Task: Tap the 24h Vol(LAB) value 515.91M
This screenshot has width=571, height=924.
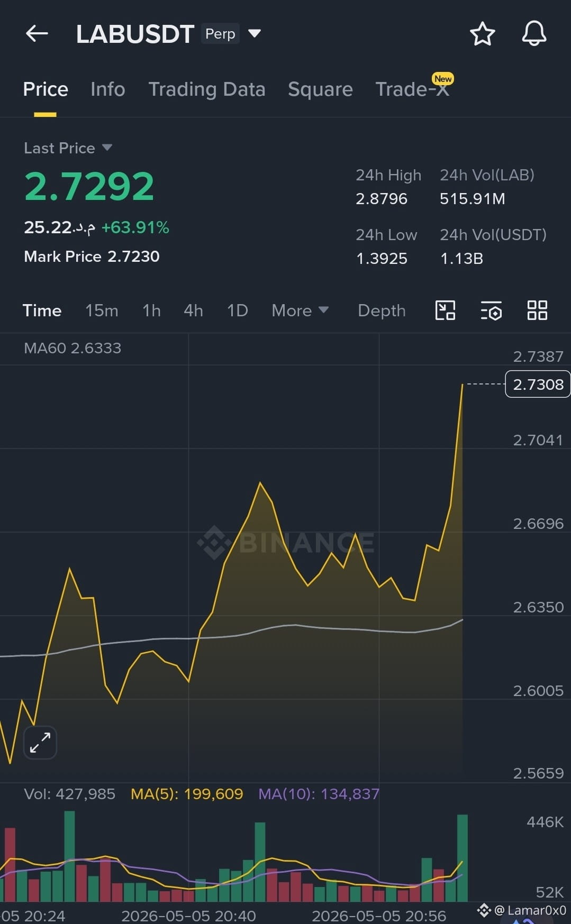Action: 472,199
